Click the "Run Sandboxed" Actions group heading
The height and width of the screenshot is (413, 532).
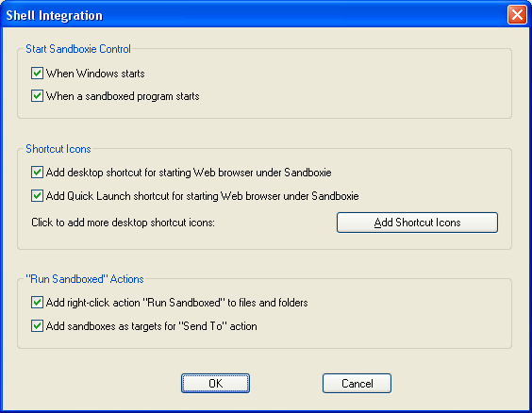pos(85,279)
